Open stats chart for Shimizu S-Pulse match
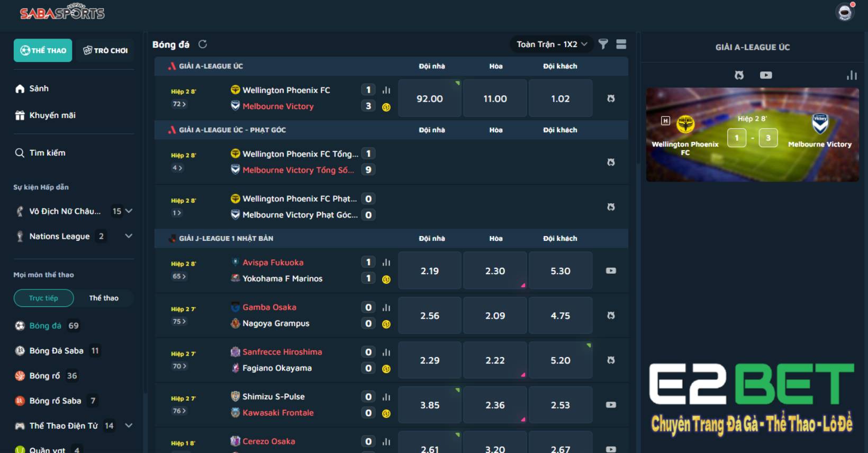The image size is (868, 453). click(386, 396)
